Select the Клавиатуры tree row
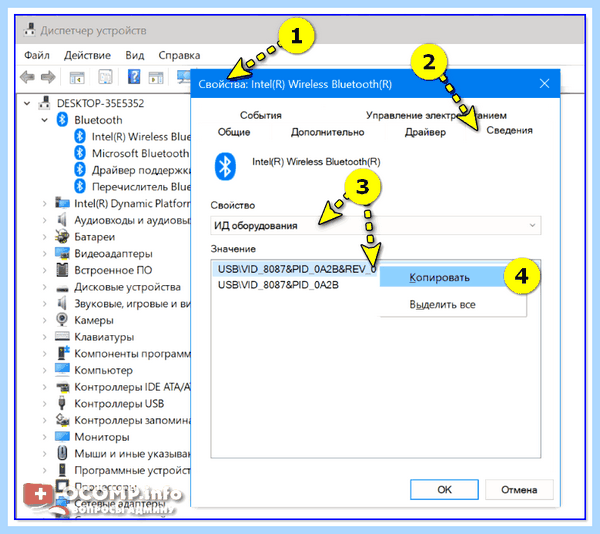 104,337
